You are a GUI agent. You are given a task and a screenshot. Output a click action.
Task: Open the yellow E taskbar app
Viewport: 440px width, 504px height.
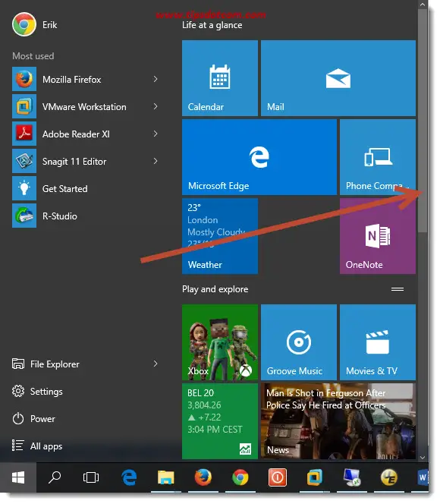(389, 477)
